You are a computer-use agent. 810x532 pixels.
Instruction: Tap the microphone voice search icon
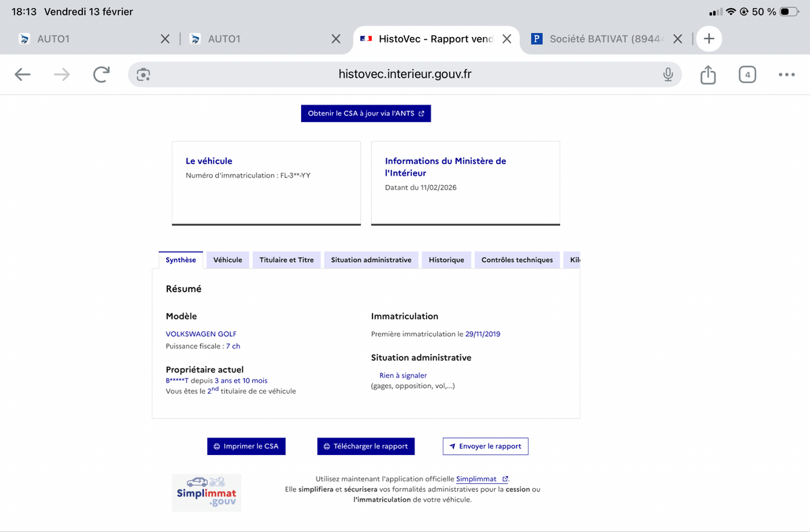(x=668, y=74)
